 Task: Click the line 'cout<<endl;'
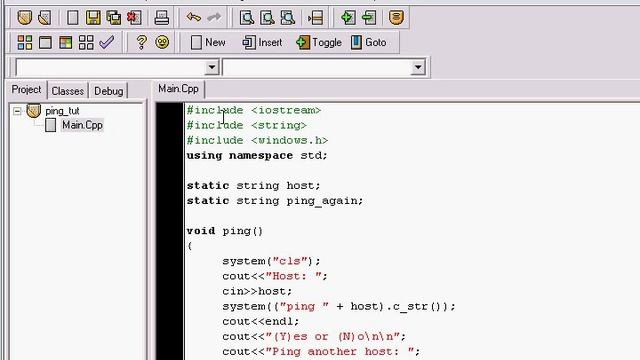click(260, 322)
